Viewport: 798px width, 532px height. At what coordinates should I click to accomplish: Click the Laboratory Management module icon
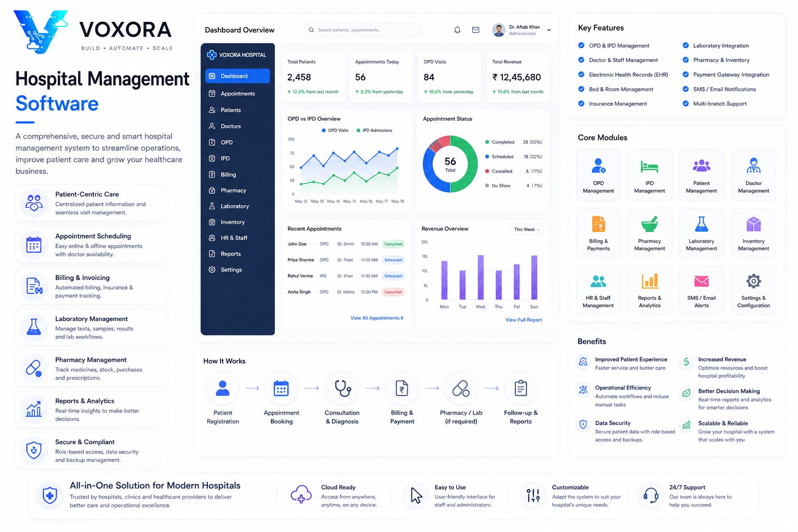tap(701, 224)
